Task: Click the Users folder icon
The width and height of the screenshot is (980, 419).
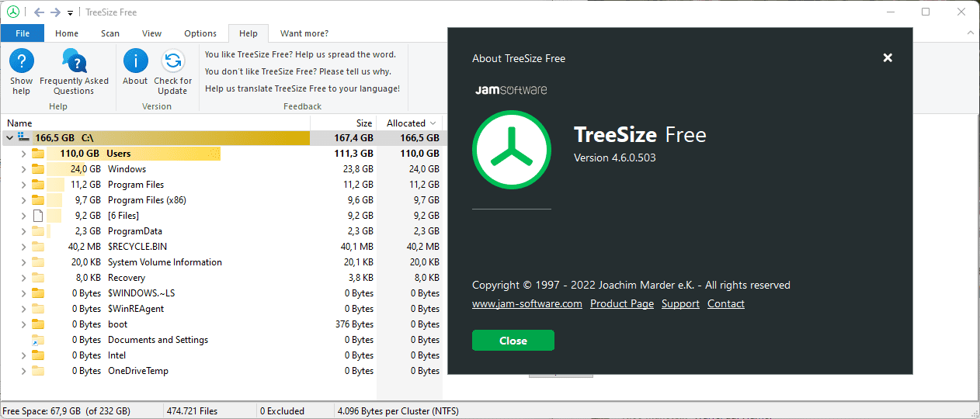Action: coord(38,154)
